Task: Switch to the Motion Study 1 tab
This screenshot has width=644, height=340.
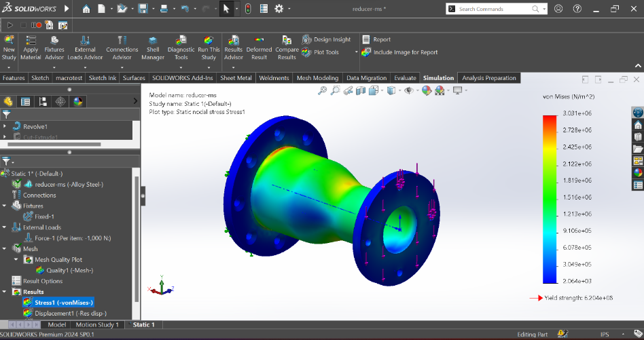Action: 99,325
